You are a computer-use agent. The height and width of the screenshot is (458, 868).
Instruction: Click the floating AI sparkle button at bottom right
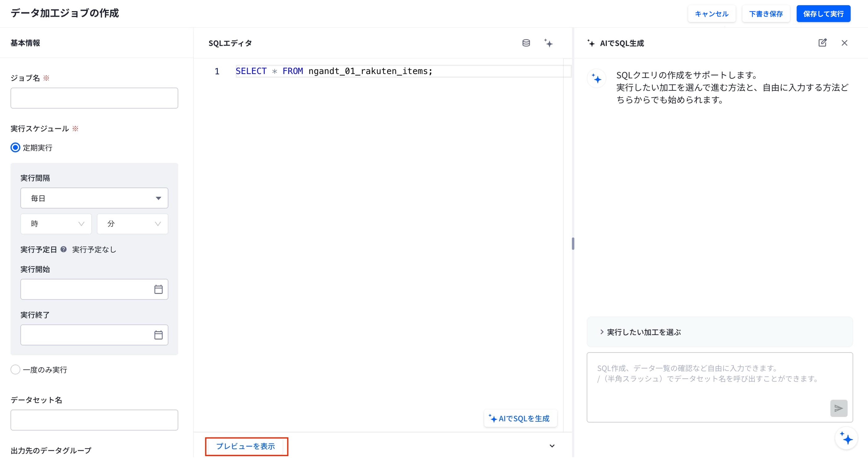point(846,439)
